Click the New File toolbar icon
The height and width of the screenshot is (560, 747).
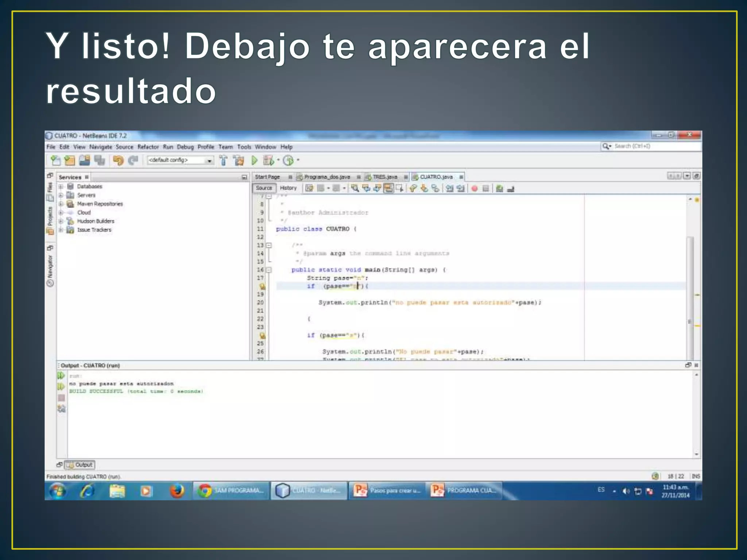pyautogui.click(x=55, y=160)
